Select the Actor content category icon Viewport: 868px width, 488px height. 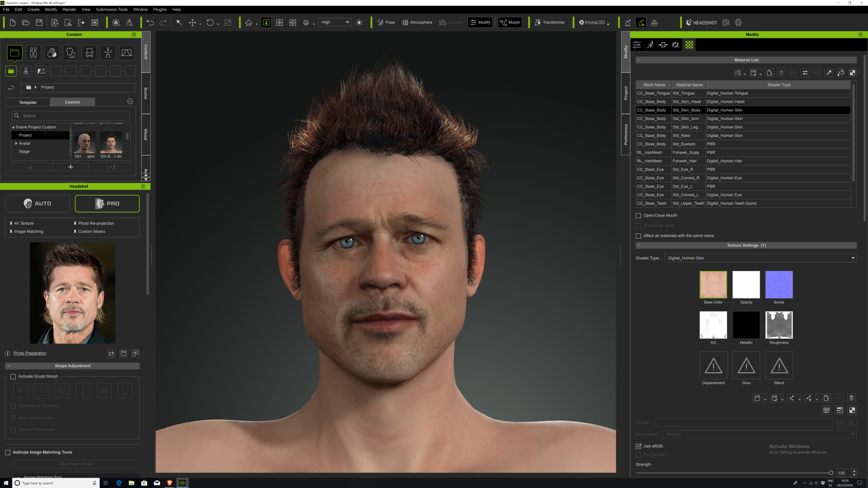pos(33,53)
